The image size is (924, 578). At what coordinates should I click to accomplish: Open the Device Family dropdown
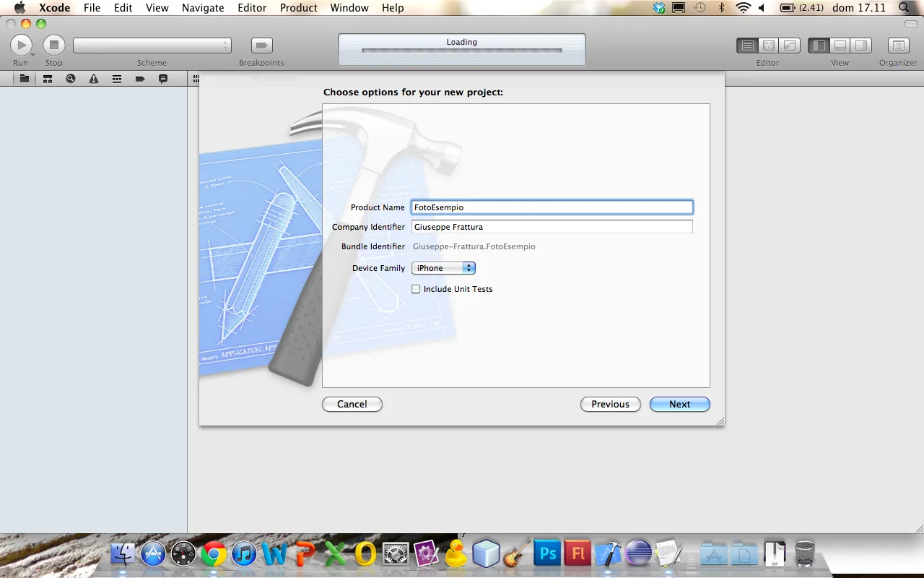click(x=443, y=268)
